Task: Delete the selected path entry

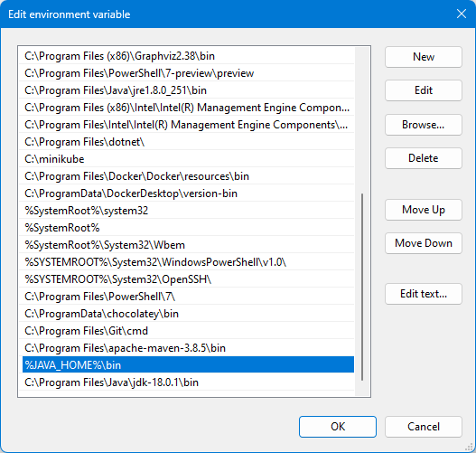Action: point(424,158)
